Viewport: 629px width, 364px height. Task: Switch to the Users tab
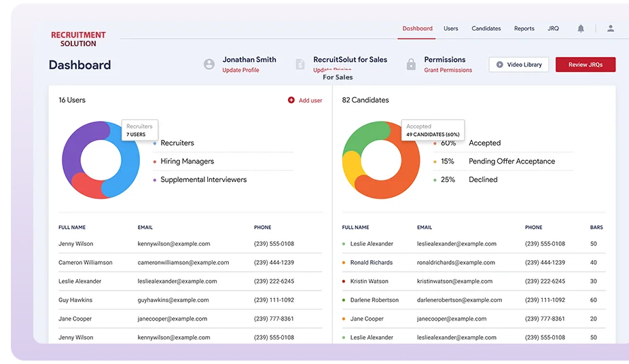(451, 29)
